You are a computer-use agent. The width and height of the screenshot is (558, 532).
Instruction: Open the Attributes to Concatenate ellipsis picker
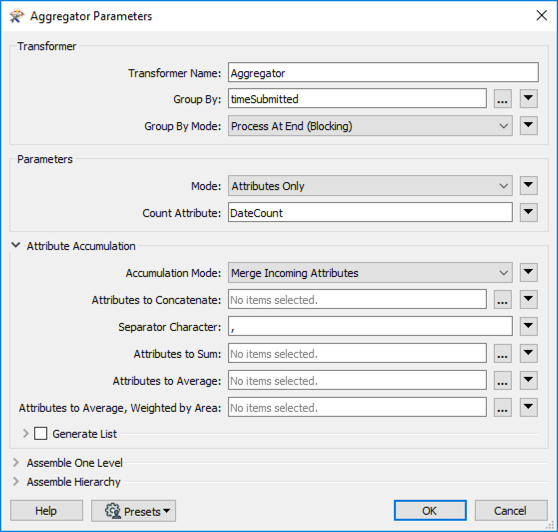(502, 300)
